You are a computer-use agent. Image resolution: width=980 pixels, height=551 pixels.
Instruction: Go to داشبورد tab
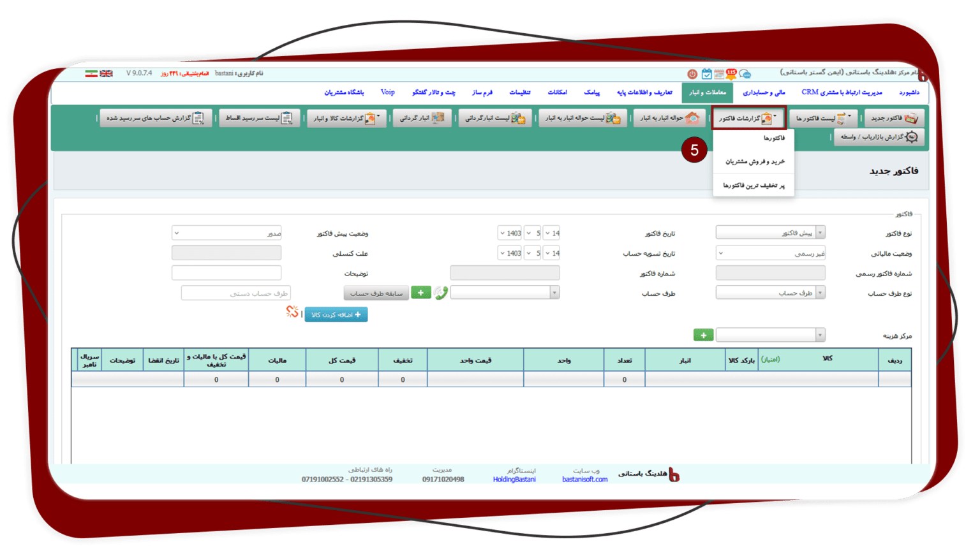coord(909,92)
